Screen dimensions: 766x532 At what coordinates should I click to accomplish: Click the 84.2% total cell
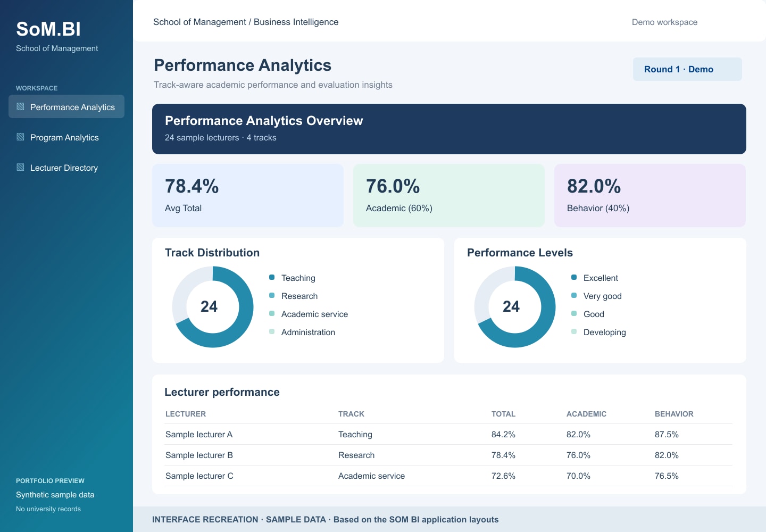point(503,434)
